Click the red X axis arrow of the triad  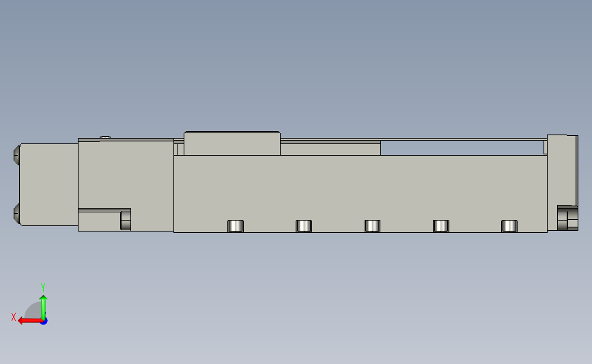pos(29,321)
